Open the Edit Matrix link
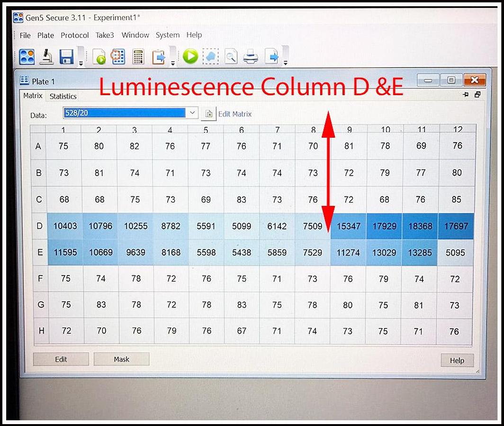504x426 pixels. coord(235,114)
